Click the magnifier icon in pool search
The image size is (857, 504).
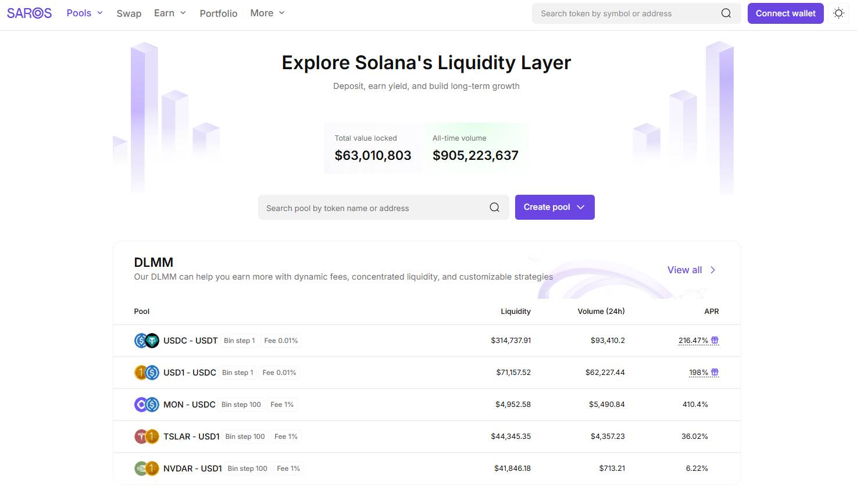pyautogui.click(x=494, y=208)
